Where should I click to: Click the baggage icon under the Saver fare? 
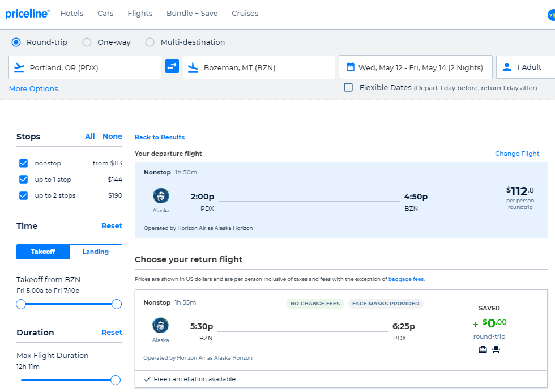[x=483, y=350]
